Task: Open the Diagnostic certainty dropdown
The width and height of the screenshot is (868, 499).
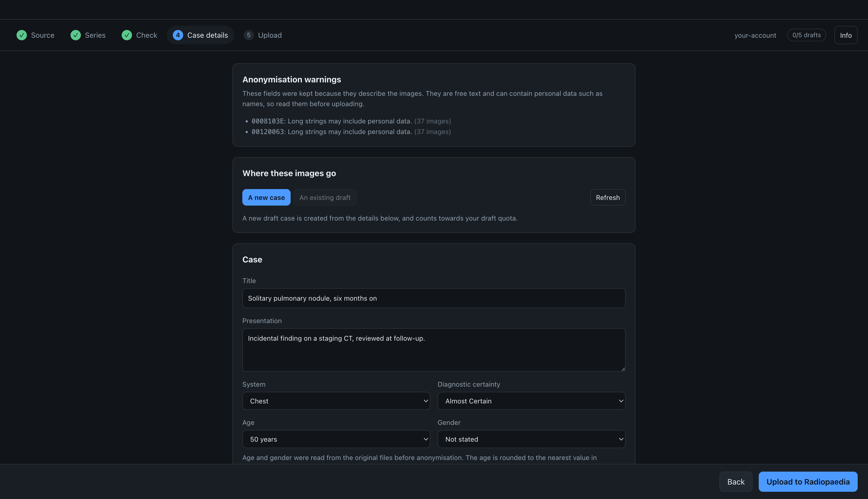Action: pos(531,401)
